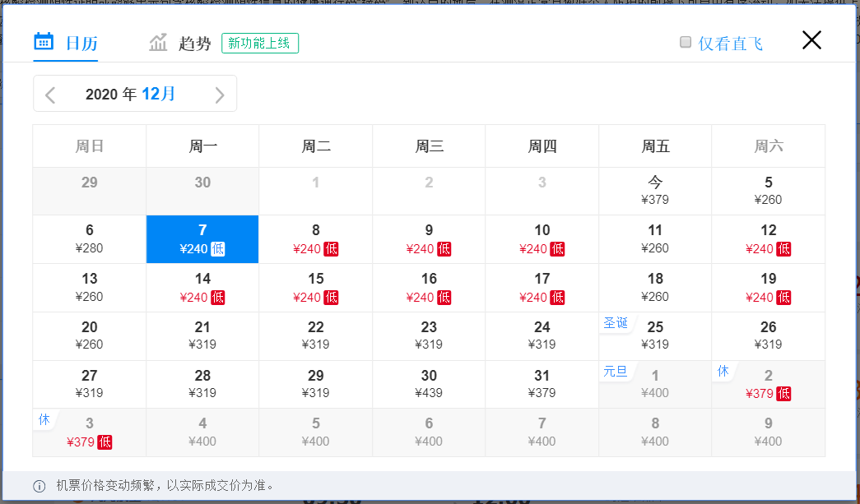Choose January 1 New Year cell

(x=655, y=384)
